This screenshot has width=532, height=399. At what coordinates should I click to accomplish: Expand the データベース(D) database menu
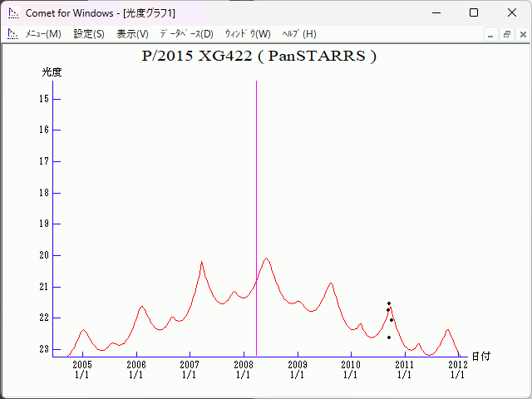(x=186, y=34)
